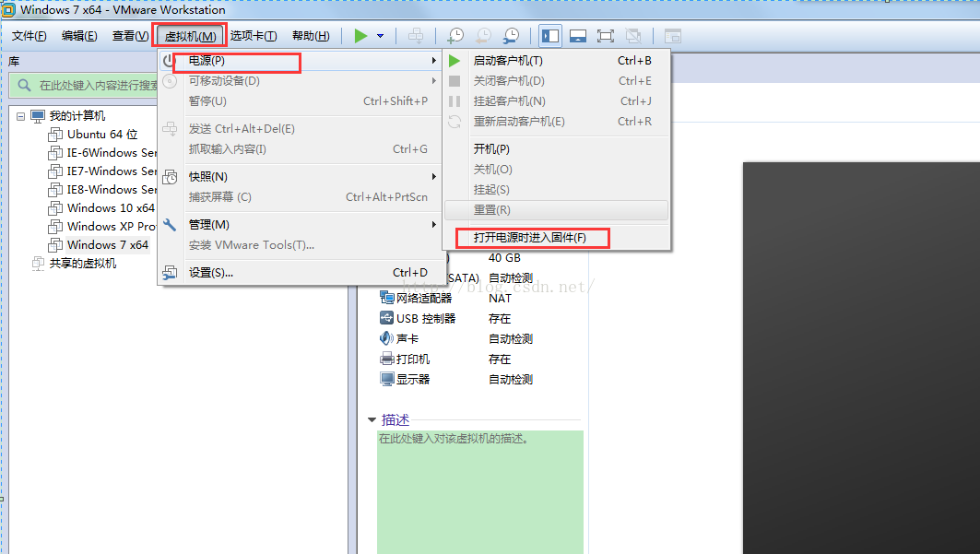Click the settings icon beside 设置(S)
Screen dimensions: 980x554
170,273
